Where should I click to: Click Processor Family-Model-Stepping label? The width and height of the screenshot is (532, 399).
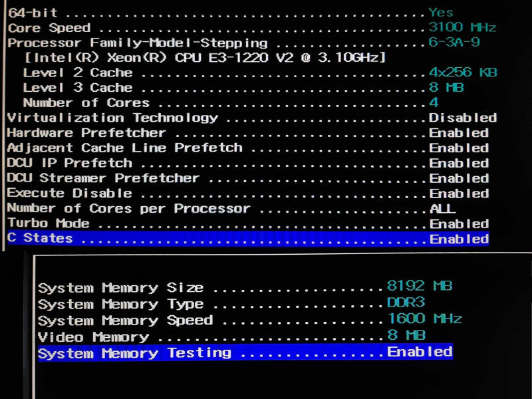click(138, 43)
